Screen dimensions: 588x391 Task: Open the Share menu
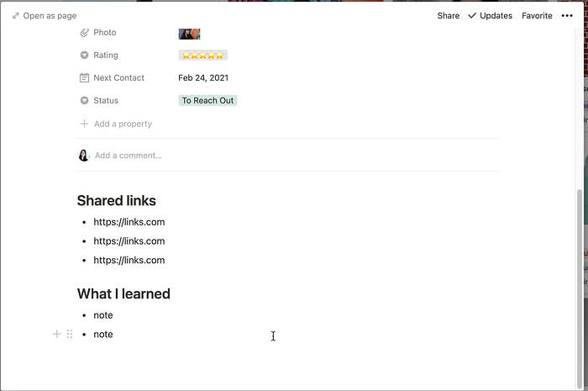(448, 16)
